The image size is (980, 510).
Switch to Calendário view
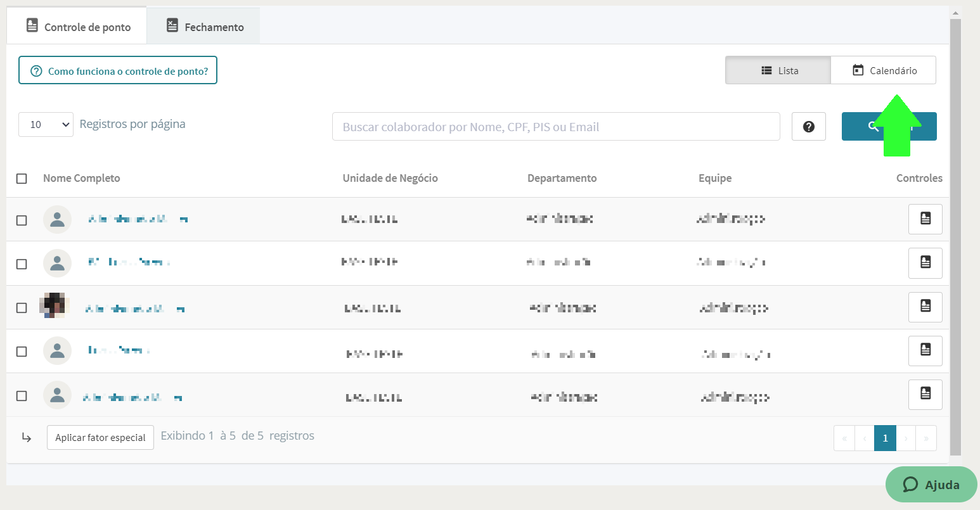883,70
